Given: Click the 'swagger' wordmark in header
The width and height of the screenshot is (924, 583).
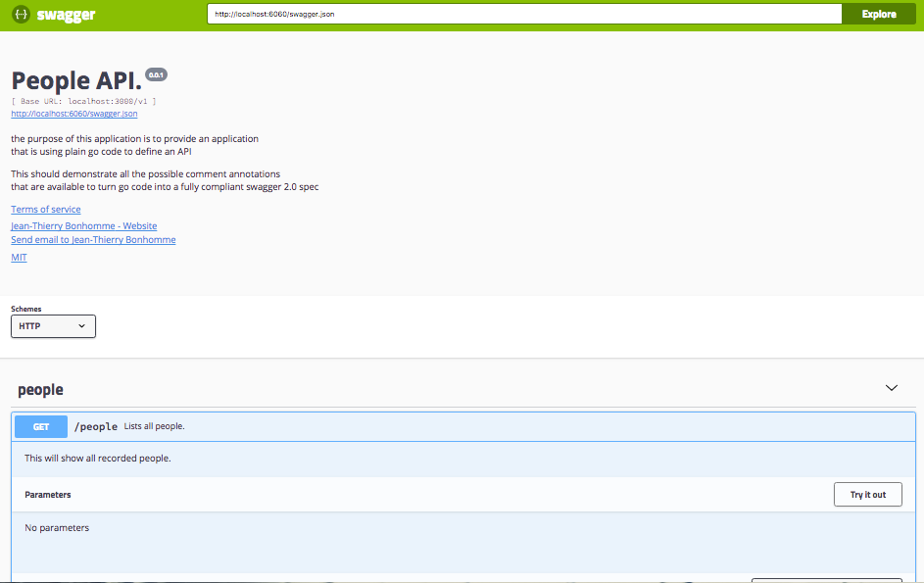Looking at the screenshot, I should [x=66, y=15].
